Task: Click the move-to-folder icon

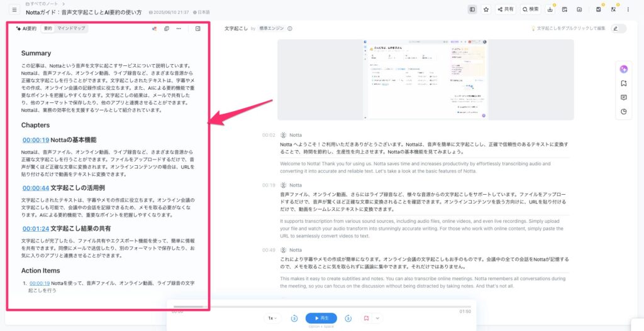Action: coord(579,9)
